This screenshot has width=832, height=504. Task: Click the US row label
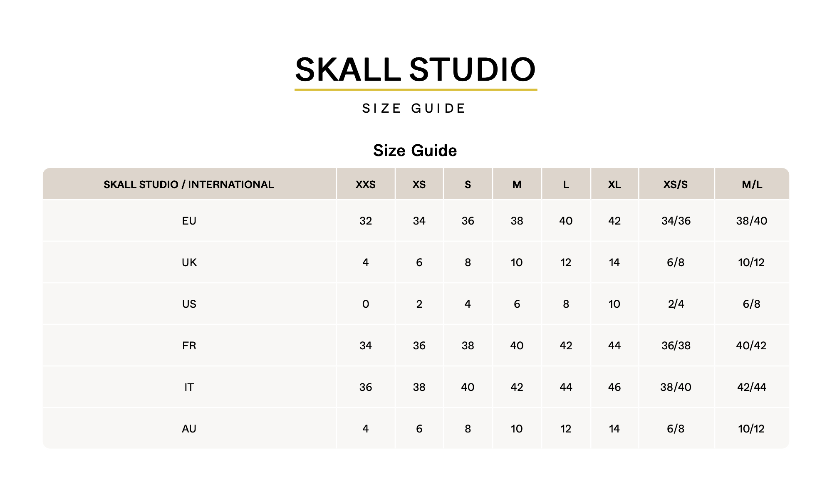(189, 304)
